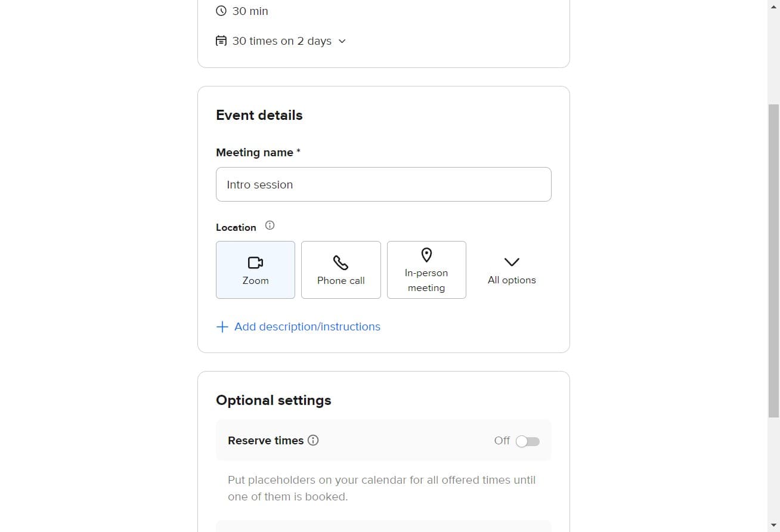Click the clock icon beside 30 min
780x532 pixels.
coord(221,11)
